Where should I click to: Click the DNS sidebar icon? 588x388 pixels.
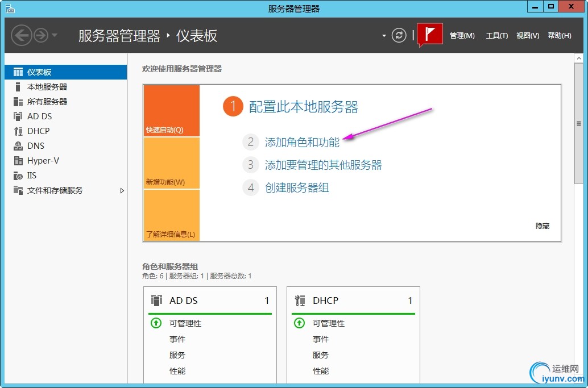click(x=18, y=145)
